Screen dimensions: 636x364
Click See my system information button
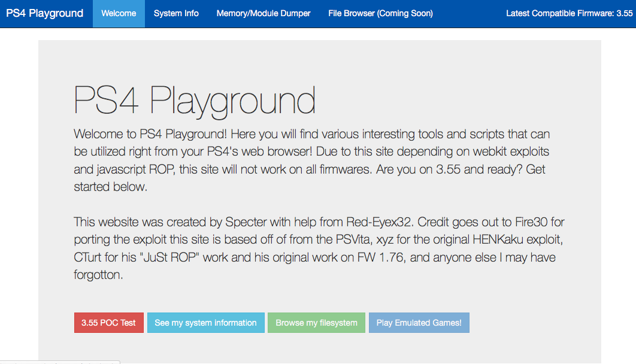(x=205, y=323)
